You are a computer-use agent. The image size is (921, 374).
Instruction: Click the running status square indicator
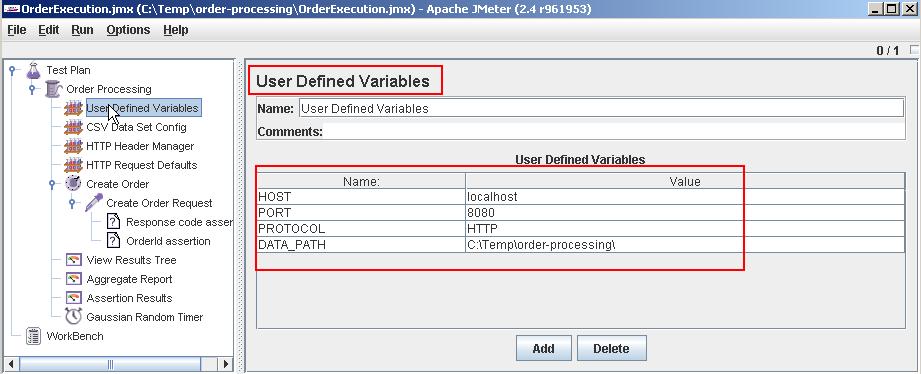point(915,50)
